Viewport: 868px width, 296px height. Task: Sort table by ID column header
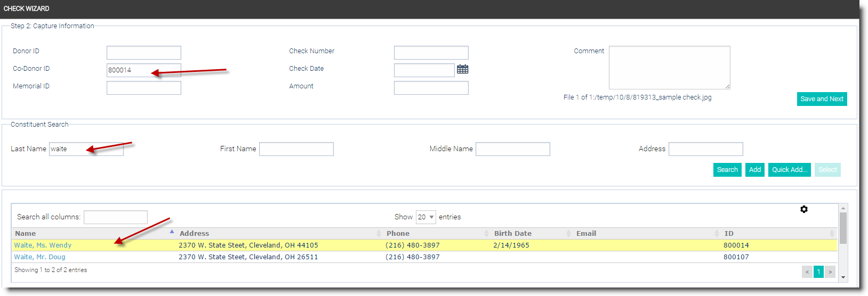coord(779,233)
